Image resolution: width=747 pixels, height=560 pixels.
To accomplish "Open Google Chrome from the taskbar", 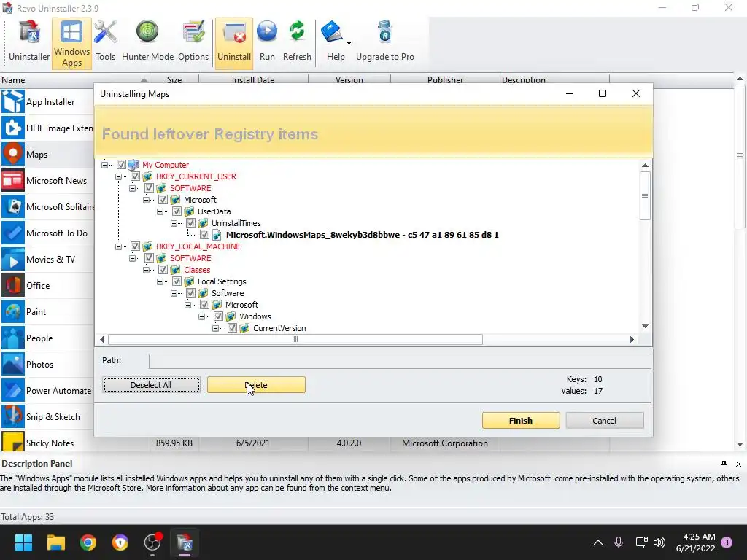I will 88,542.
